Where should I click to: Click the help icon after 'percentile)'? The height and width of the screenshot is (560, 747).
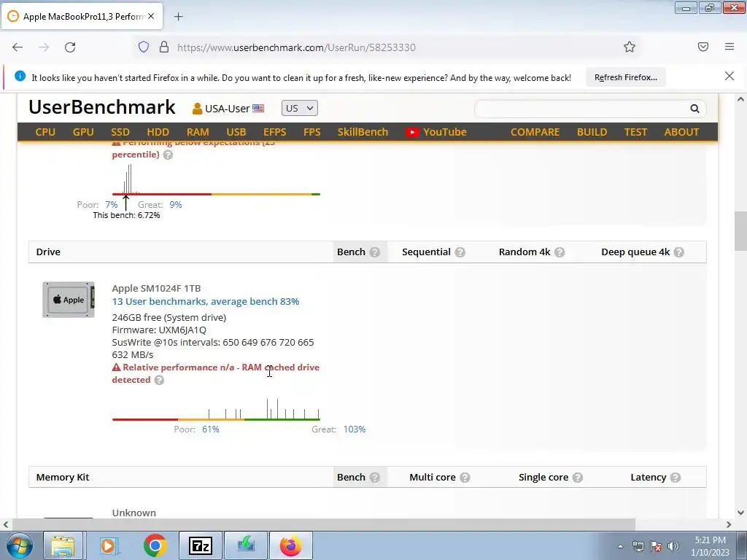pyautogui.click(x=168, y=155)
